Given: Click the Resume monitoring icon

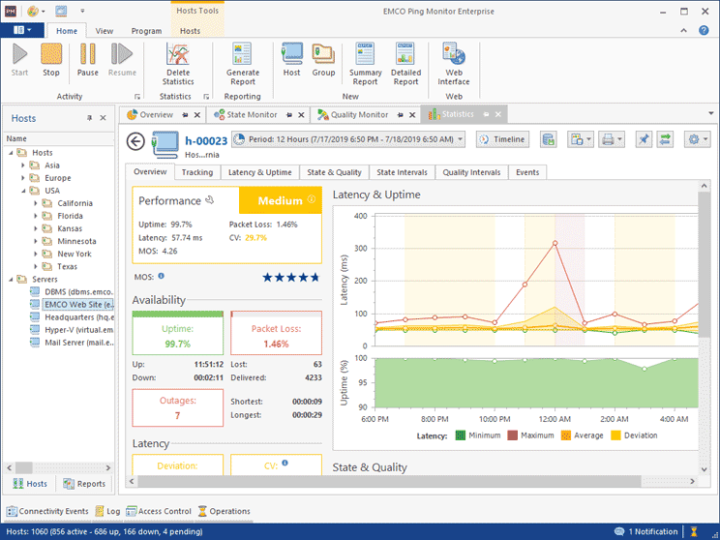Looking at the screenshot, I should click(122, 60).
